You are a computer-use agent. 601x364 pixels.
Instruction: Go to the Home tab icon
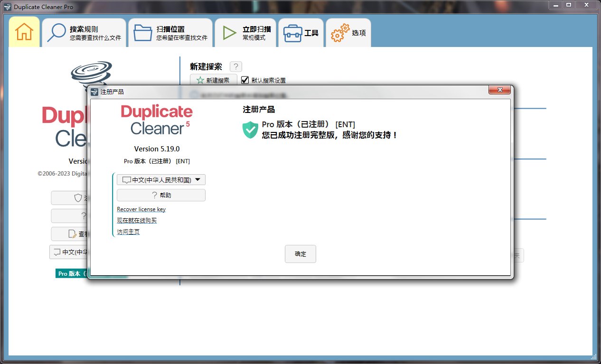click(24, 33)
